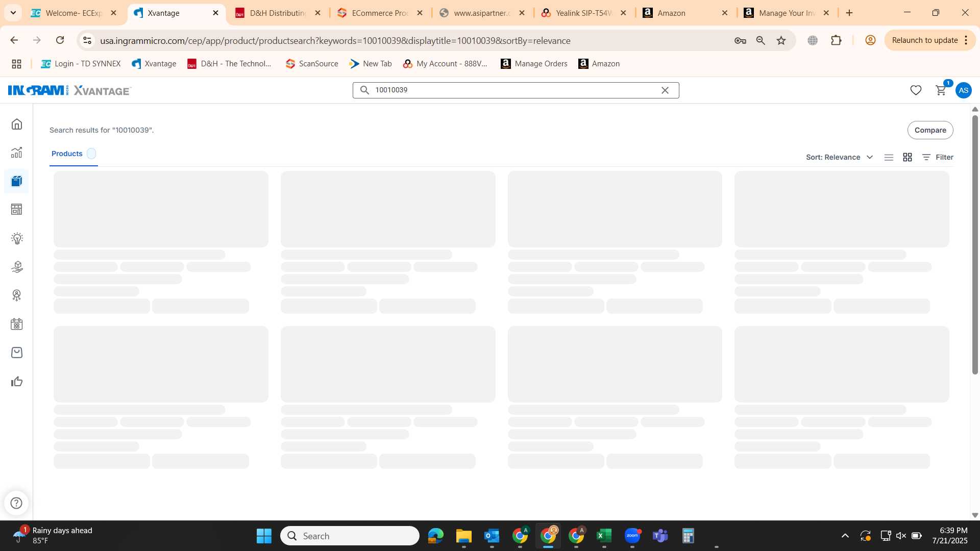
Task: Open the ScanSource bookmark
Action: pos(312,64)
